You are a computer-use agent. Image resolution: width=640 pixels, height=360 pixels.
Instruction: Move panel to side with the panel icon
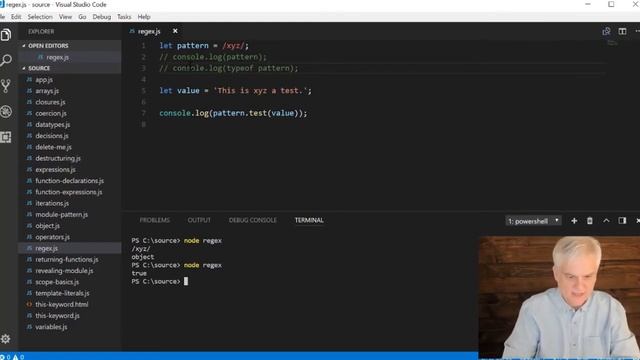(x=622, y=221)
